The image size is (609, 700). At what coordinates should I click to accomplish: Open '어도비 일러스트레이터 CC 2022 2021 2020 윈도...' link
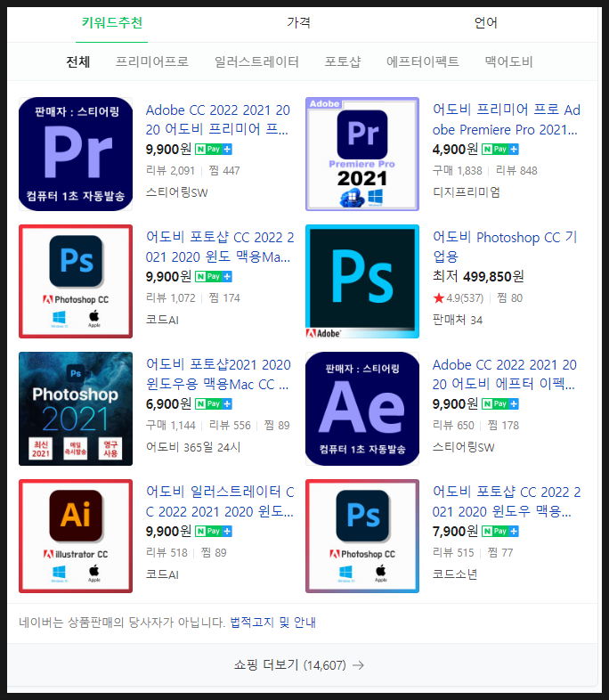pos(220,501)
